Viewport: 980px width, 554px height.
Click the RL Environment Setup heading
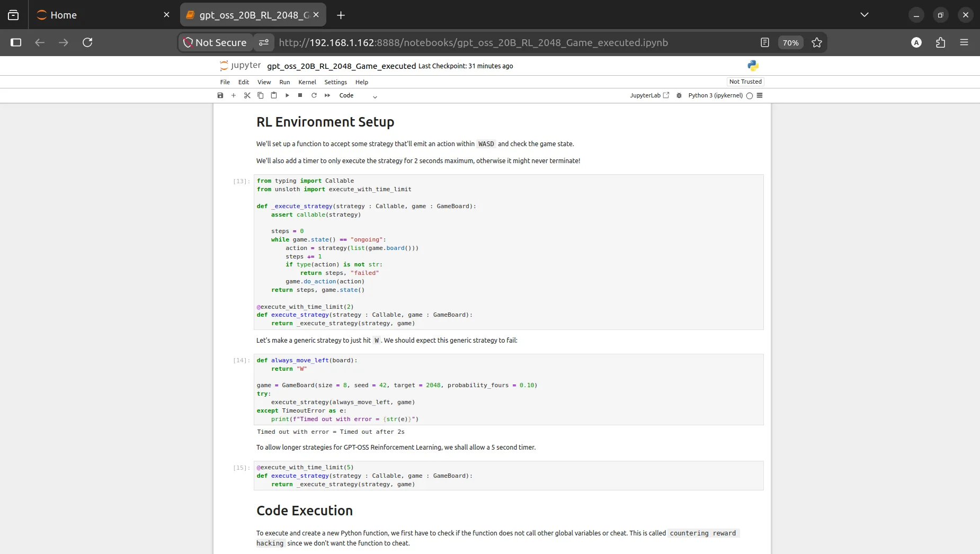point(325,122)
